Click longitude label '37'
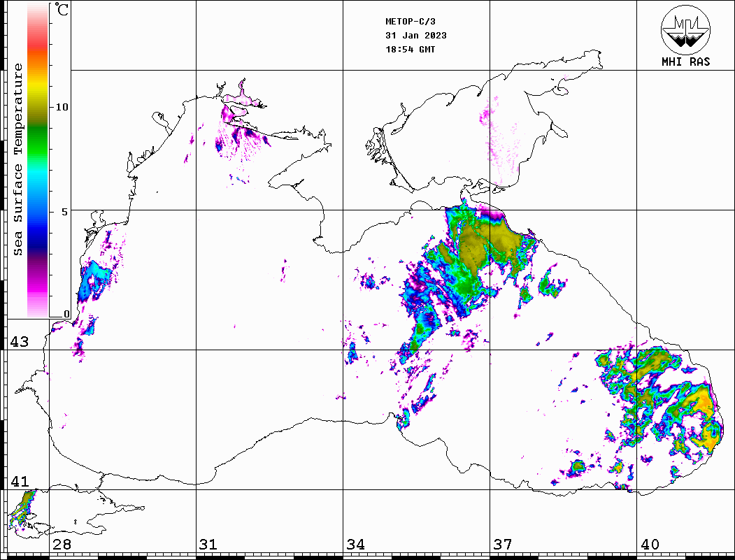 (x=503, y=544)
